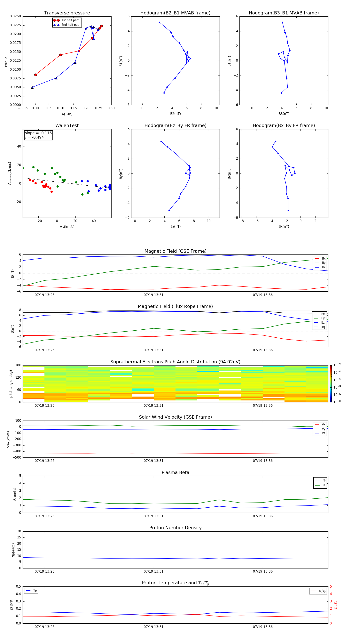Select the '2nd half path' legend entry
Screen dimensions: 351x644
pyautogui.click(x=67, y=25)
